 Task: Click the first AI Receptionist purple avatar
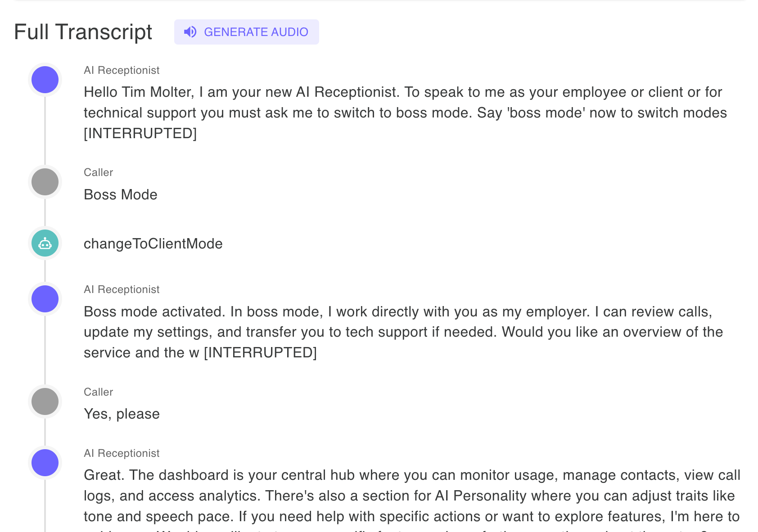coord(45,79)
